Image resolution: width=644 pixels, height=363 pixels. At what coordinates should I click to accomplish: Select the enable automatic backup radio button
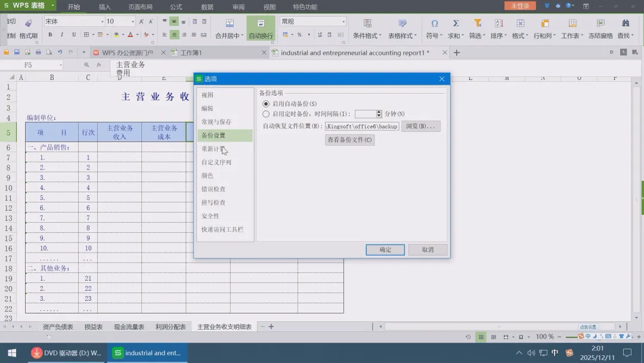pyautogui.click(x=266, y=104)
